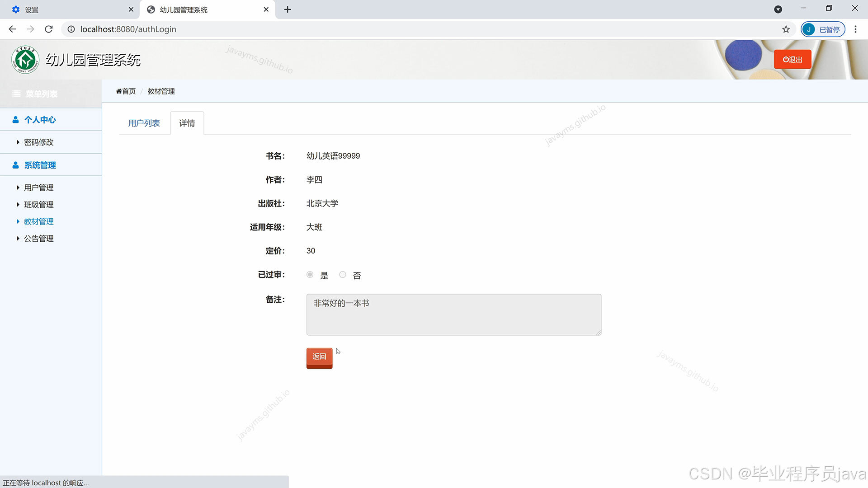The width and height of the screenshot is (868, 488).
Task: Click the textarea resize handle corner
Action: (598, 332)
